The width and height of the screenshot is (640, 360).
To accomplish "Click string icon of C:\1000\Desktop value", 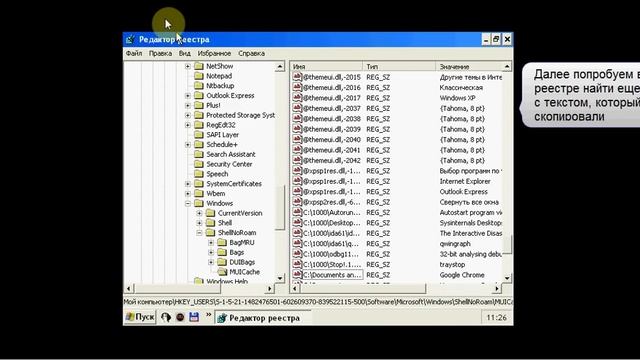I will coord(297,222).
